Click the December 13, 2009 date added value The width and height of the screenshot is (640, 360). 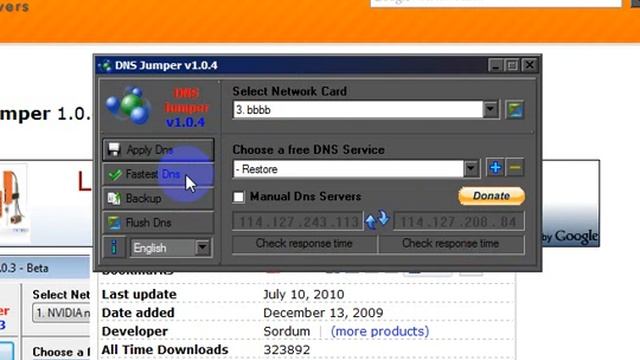[323, 313]
